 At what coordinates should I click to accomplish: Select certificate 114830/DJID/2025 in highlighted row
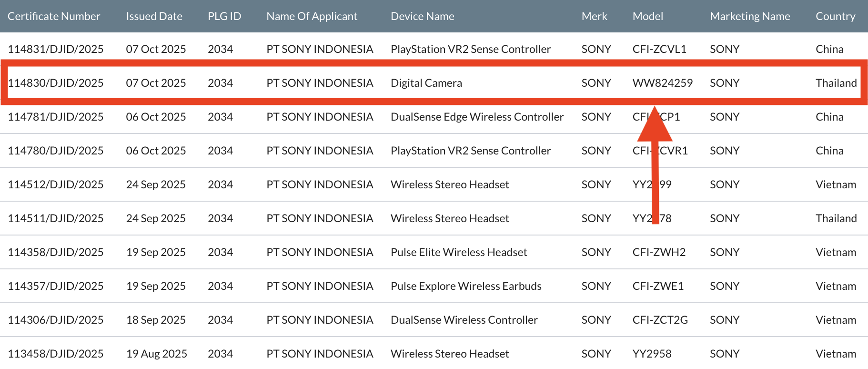pos(56,83)
